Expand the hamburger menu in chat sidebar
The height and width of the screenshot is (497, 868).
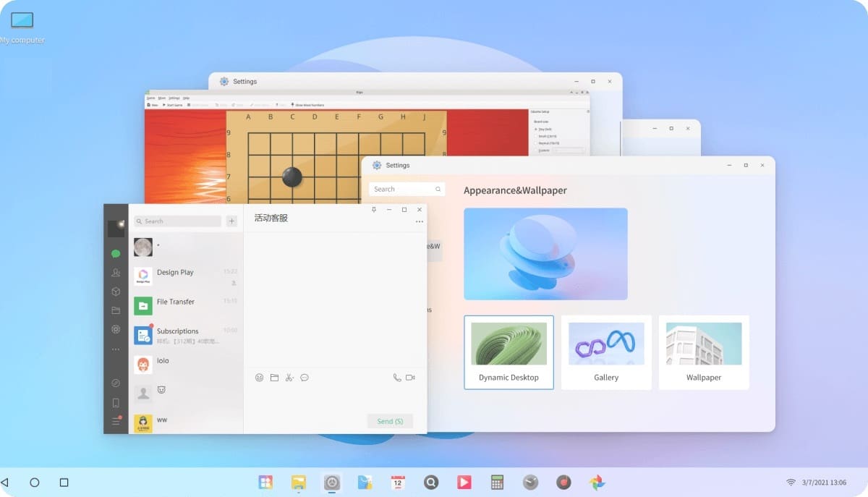pos(116,421)
